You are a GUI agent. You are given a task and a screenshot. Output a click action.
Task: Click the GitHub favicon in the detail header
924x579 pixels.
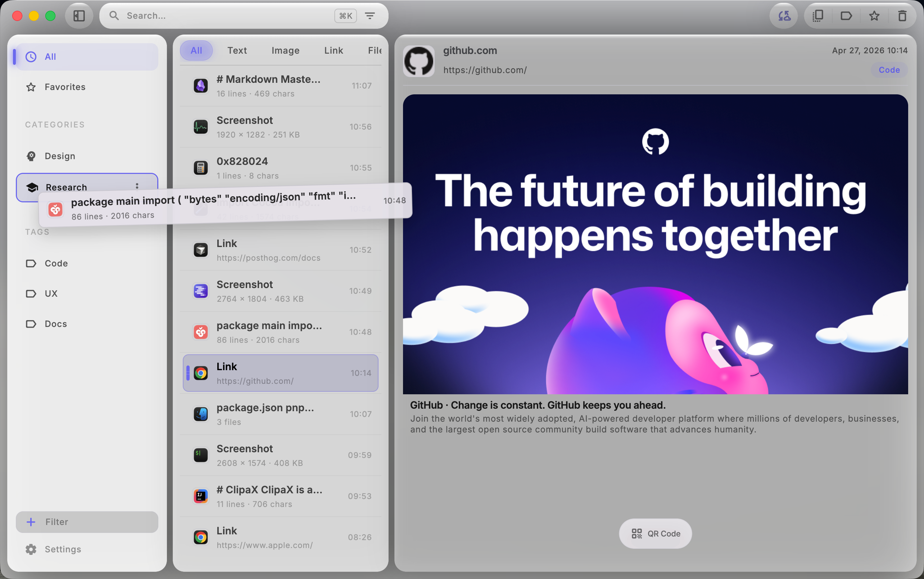click(x=418, y=61)
